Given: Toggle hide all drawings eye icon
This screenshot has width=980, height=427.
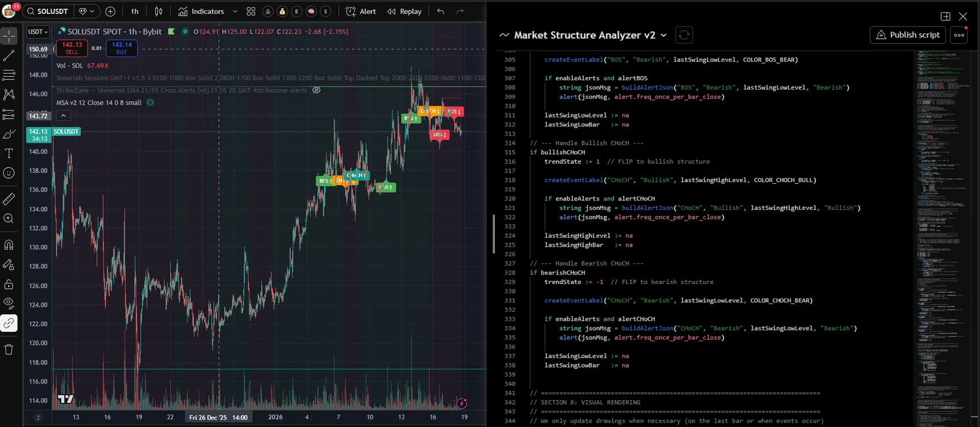Looking at the screenshot, I should [x=9, y=303].
